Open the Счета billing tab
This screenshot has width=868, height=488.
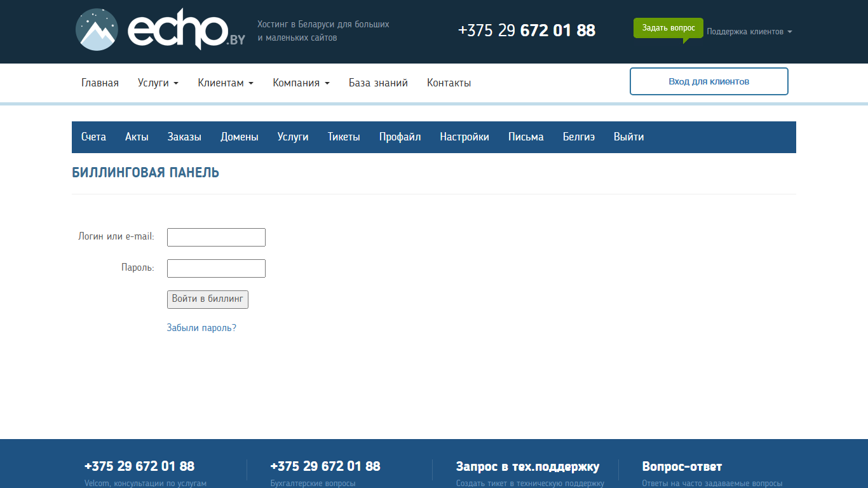coord(93,137)
